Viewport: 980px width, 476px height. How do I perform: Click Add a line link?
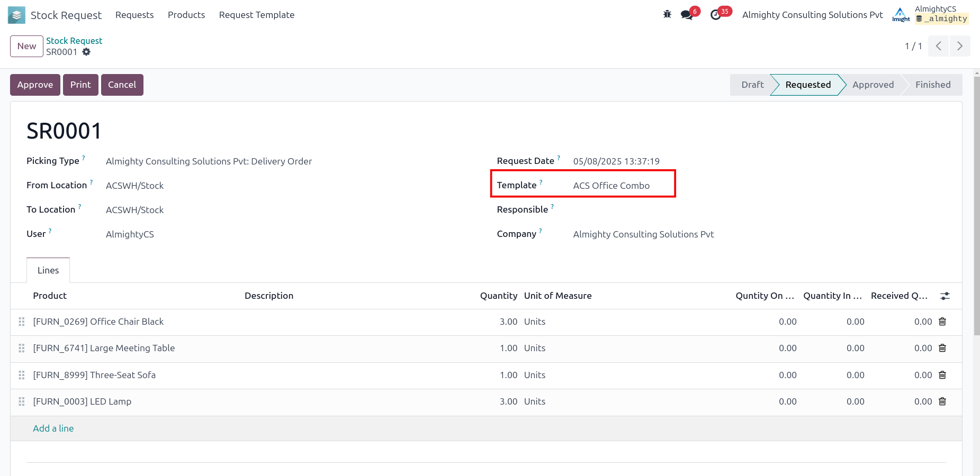coord(53,428)
